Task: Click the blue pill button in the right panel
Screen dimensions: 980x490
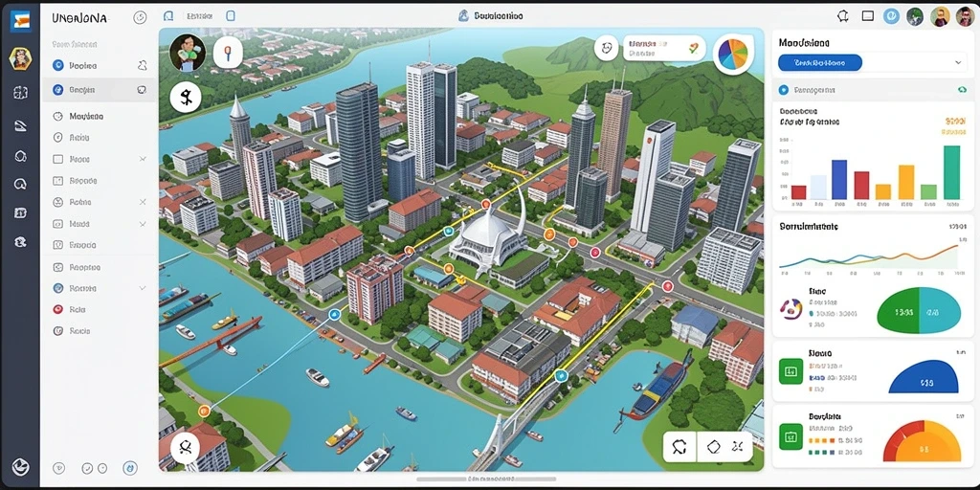Action: [x=820, y=62]
